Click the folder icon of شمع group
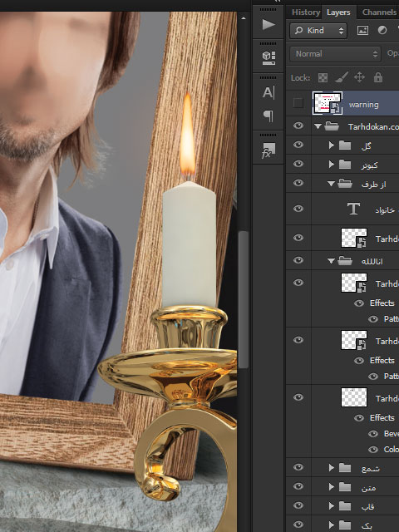This screenshot has height=532, width=399. 345,468
